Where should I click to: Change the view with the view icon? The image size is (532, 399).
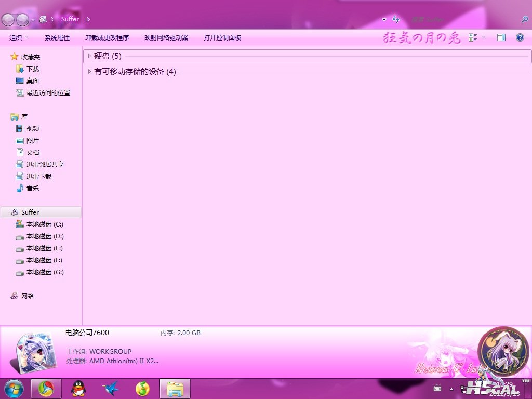(473, 37)
